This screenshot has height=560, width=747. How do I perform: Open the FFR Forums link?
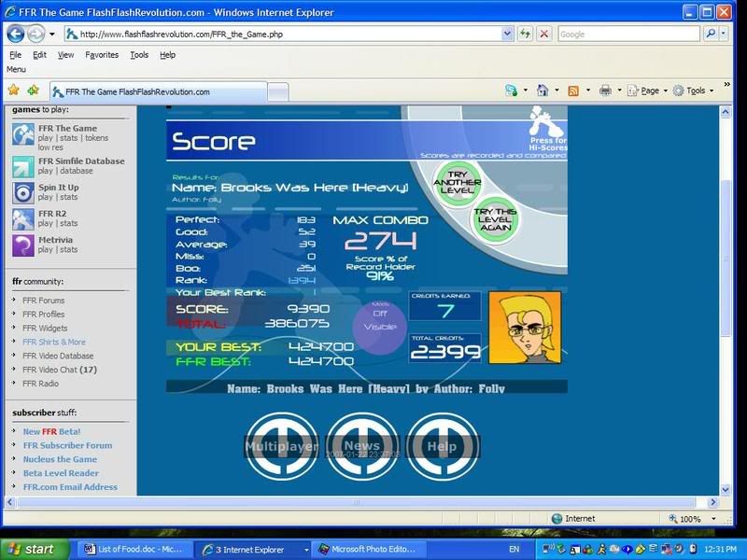[44, 301]
